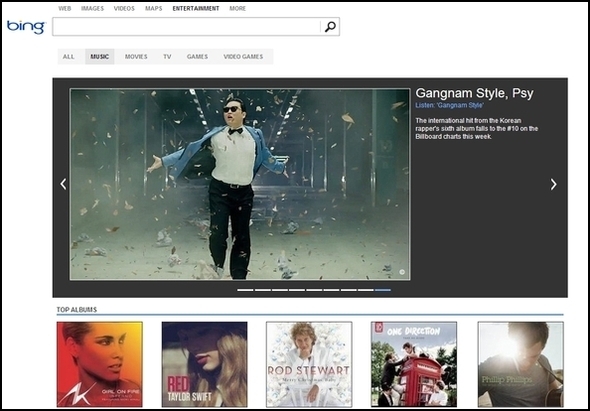Viewport: 590px width, 411px height.
Task: Click the small circle icon in the photo corner
Action: click(402, 272)
